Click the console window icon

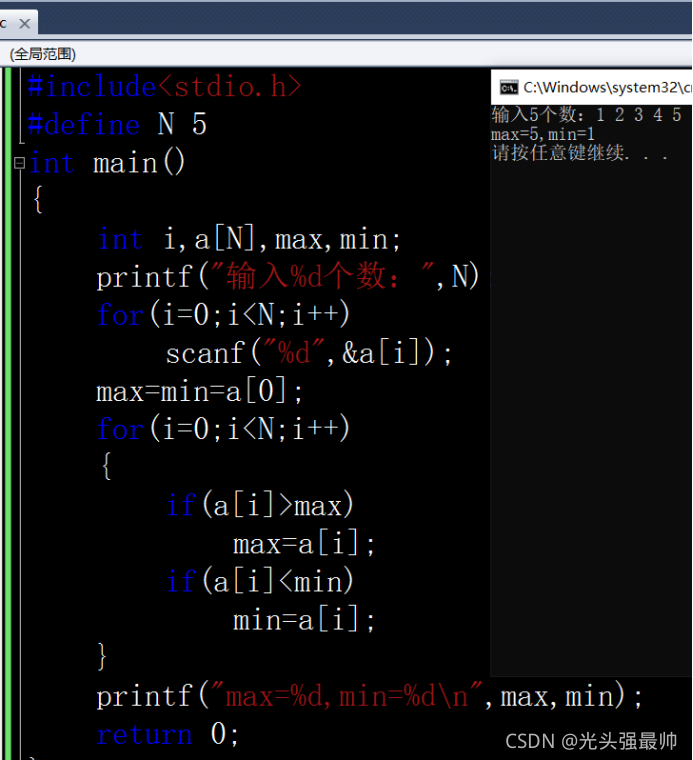[509, 88]
